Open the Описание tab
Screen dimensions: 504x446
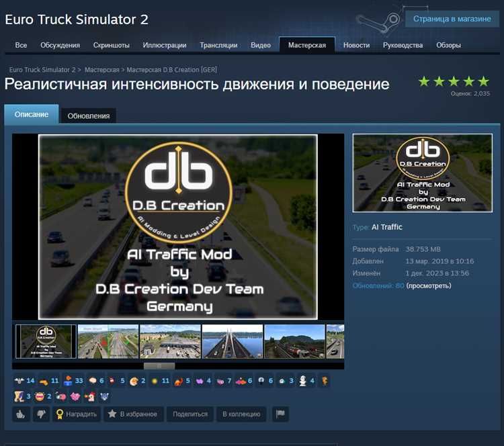coord(32,114)
